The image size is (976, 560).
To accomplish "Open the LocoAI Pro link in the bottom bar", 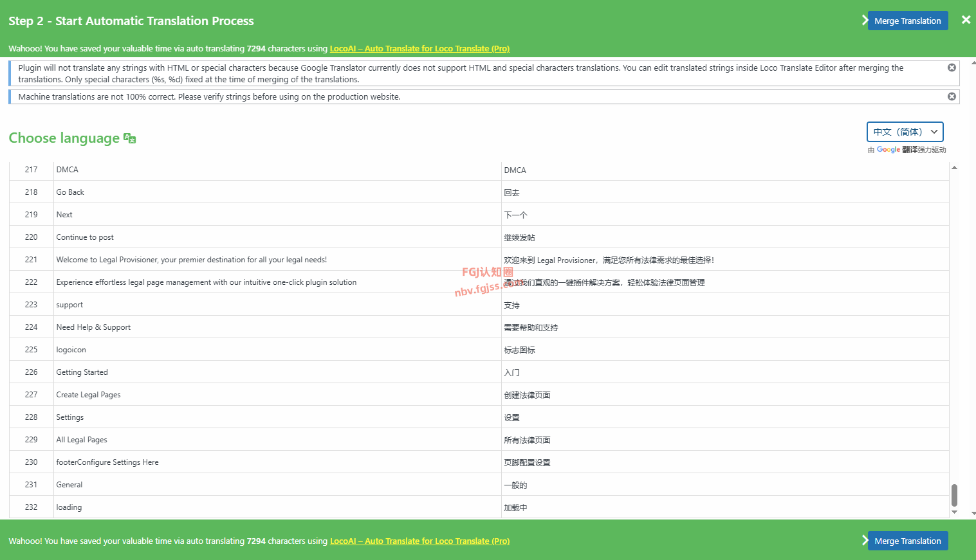I will tap(419, 541).
